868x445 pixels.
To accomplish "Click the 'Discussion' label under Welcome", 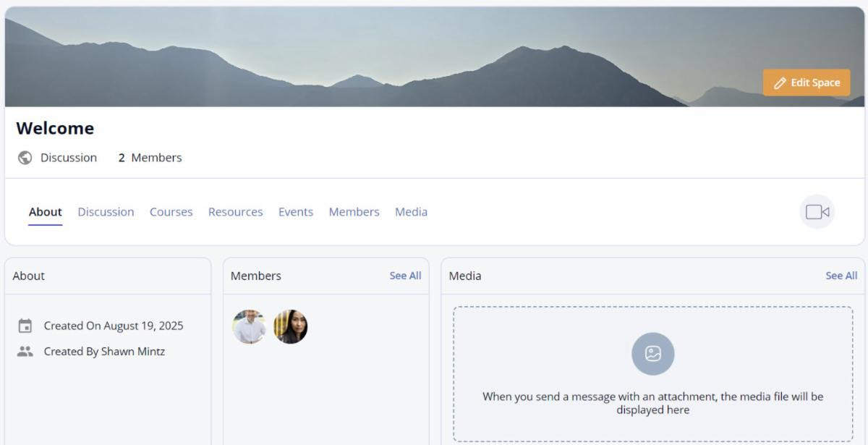I will point(69,158).
